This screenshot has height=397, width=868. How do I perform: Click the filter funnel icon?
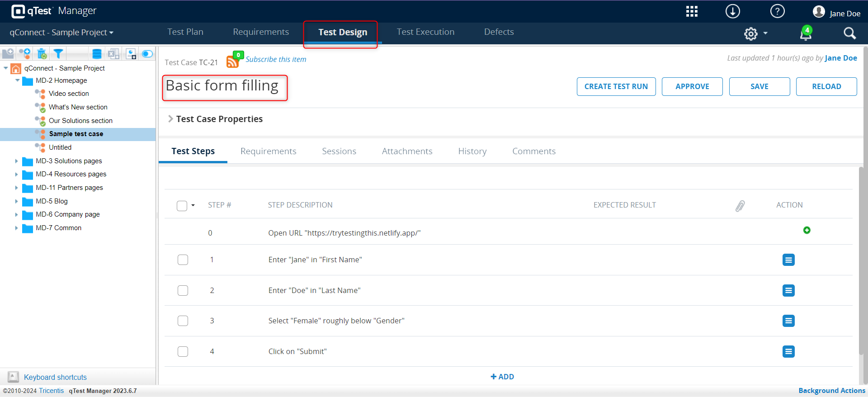click(58, 54)
